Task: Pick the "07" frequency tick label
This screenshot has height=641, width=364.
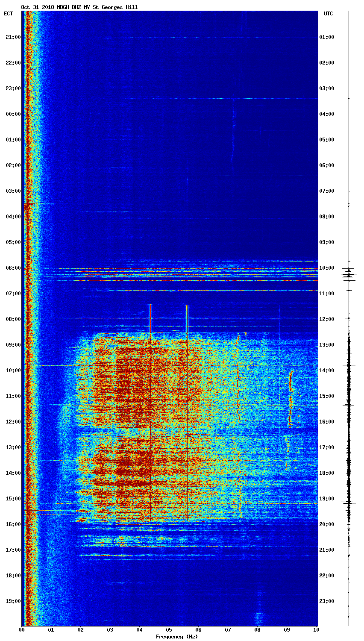Action: (x=228, y=630)
